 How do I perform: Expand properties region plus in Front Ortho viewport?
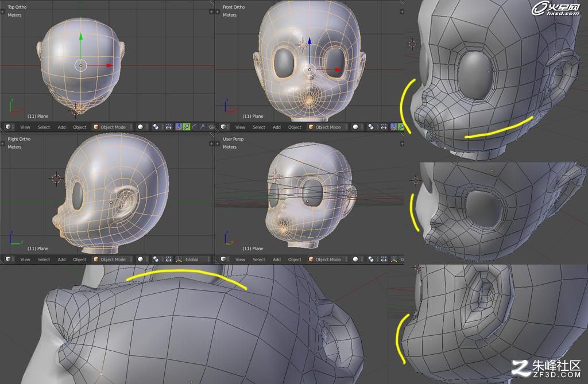pyautogui.click(x=401, y=12)
